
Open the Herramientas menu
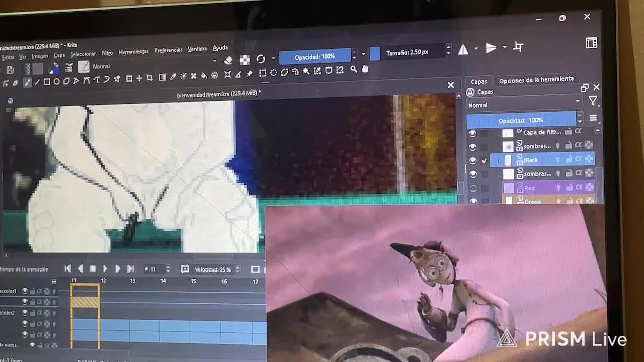coord(133,52)
